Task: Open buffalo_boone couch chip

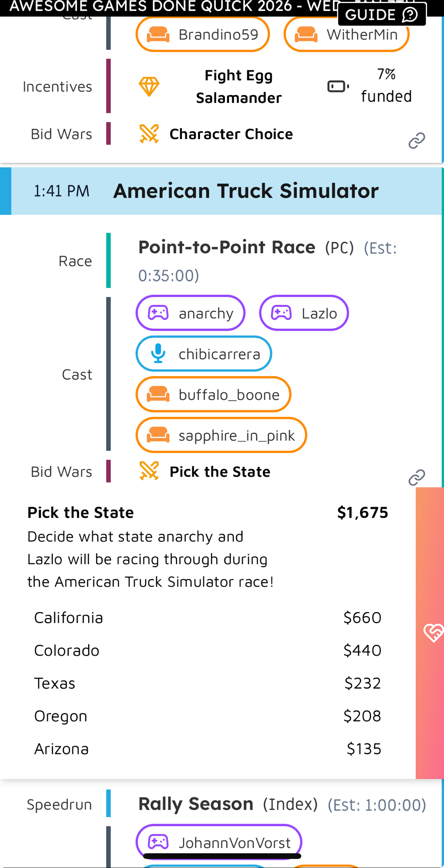Action: [x=213, y=394]
